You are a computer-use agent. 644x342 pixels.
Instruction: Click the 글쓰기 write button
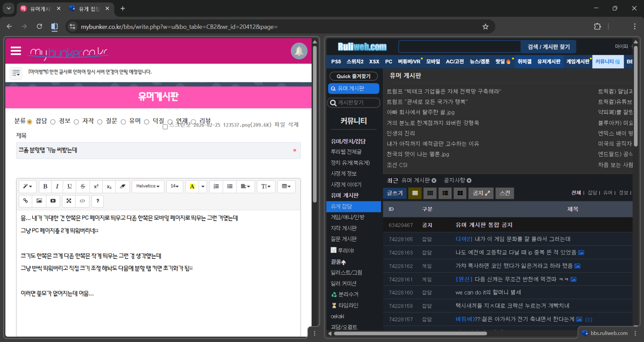(x=395, y=193)
